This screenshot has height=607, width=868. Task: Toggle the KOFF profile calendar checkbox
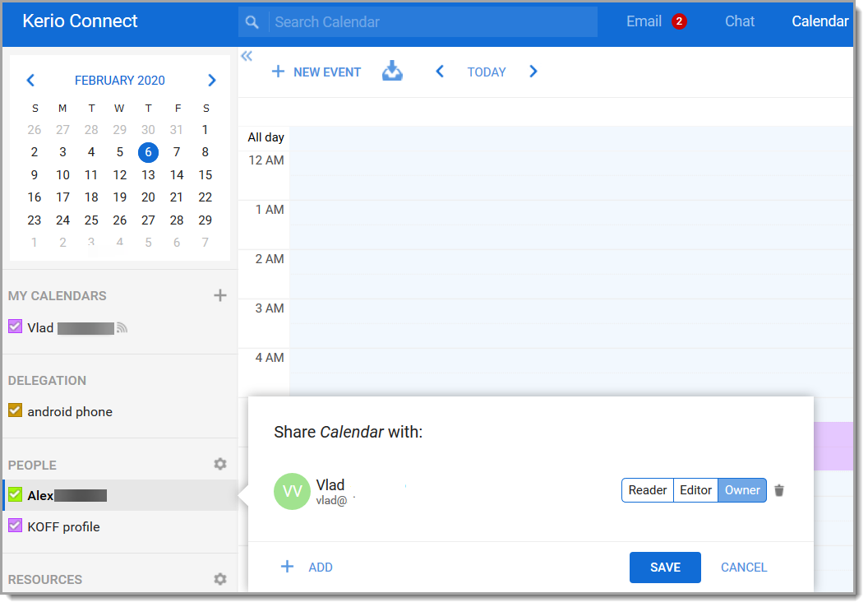tap(15, 526)
